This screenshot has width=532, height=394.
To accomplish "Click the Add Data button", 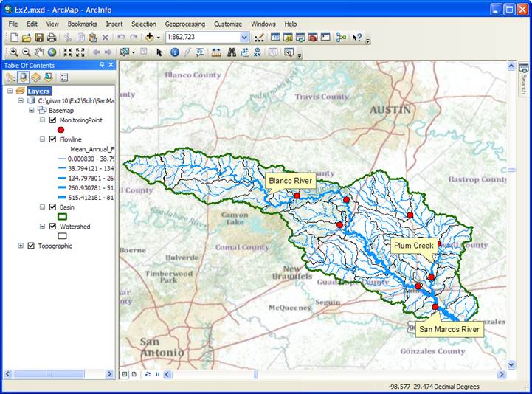I will 150,37.
